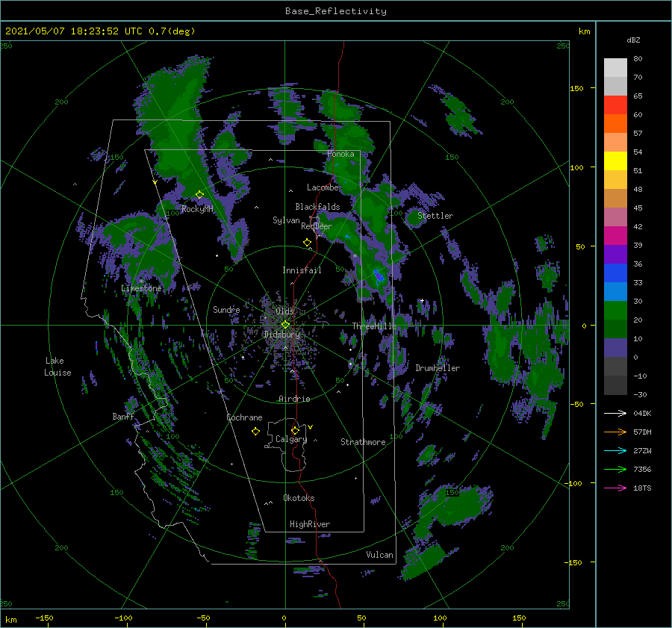The height and width of the screenshot is (628, 672).
Task: Select the yellow diamond marker inside the Calgary outline
Action: [295, 430]
